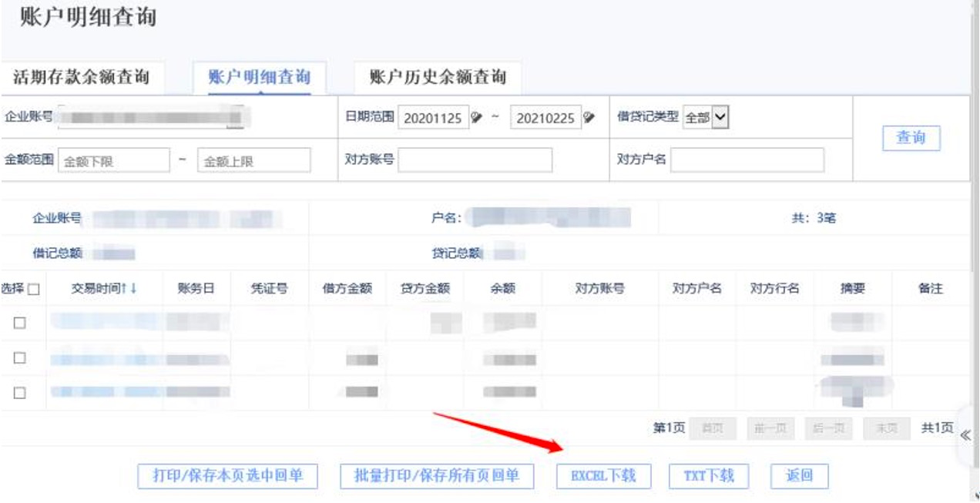
Task: Click the 贷方金额 column header
Action: [x=425, y=289]
